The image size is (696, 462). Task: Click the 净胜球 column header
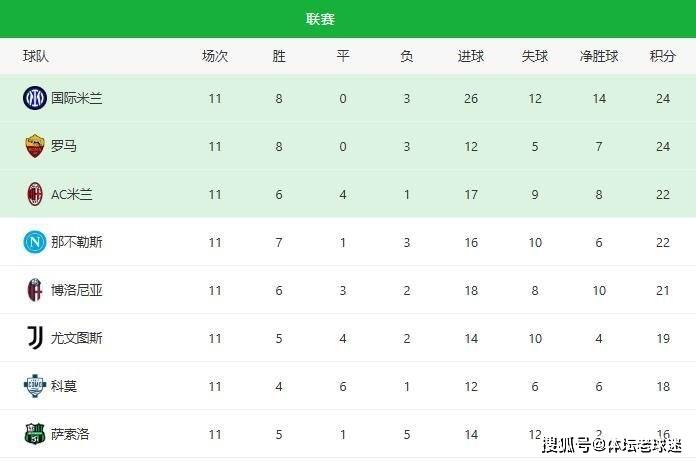click(599, 57)
